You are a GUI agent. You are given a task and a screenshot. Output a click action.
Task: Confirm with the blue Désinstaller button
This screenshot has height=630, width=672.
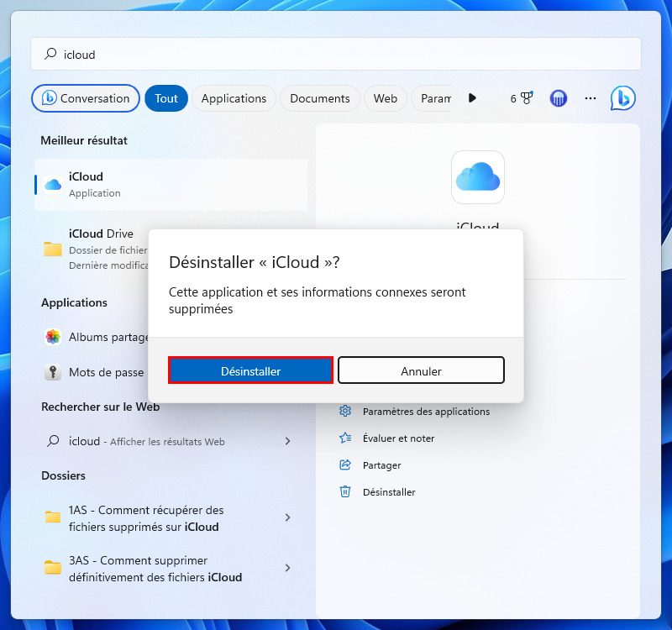pos(250,370)
